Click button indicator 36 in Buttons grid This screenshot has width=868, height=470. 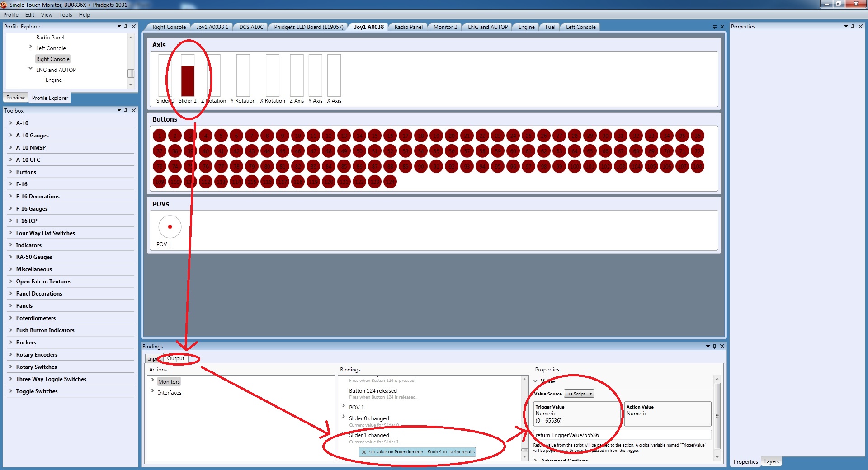(x=698, y=136)
